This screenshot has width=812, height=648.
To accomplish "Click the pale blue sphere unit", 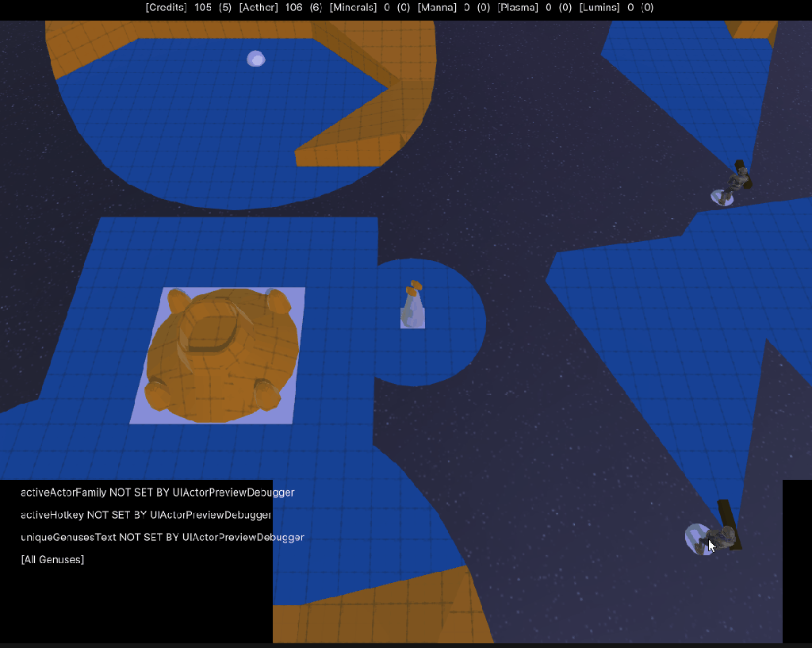I will [x=255, y=59].
